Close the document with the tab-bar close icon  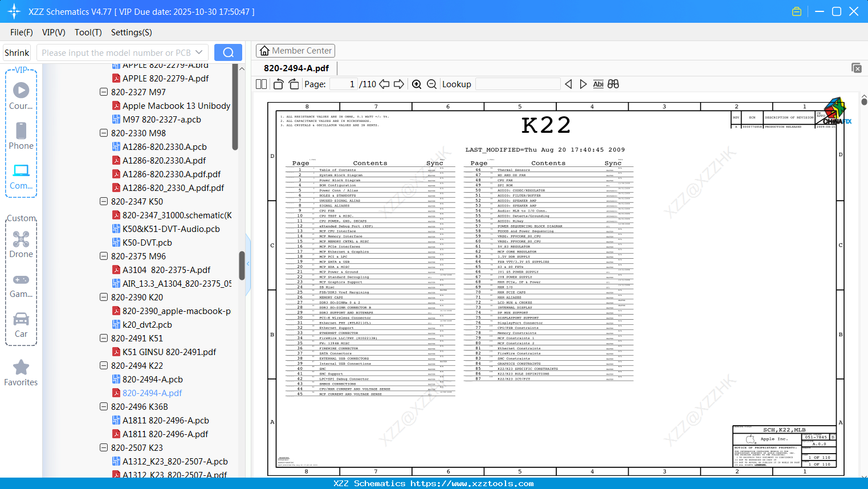(x=857, y=68)
